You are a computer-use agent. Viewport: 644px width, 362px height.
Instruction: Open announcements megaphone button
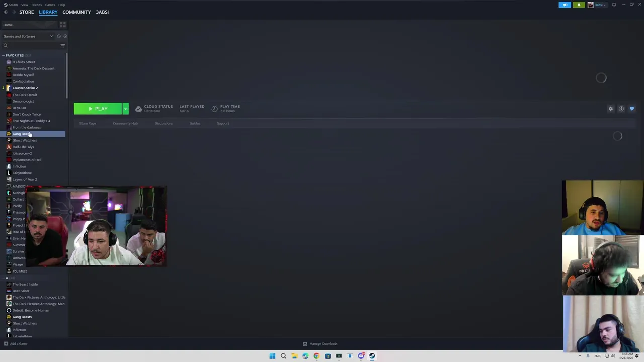pos(565,5)
